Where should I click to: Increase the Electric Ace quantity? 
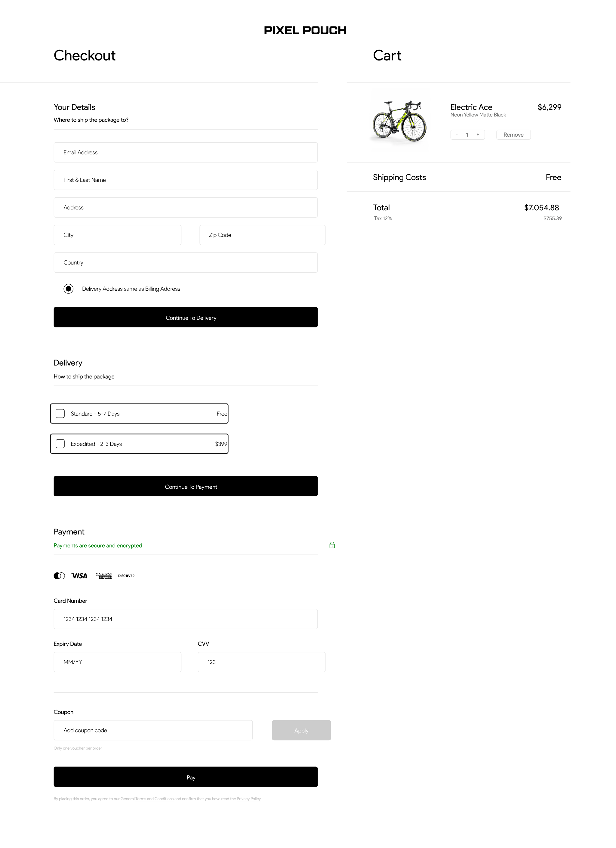point(478,135)
